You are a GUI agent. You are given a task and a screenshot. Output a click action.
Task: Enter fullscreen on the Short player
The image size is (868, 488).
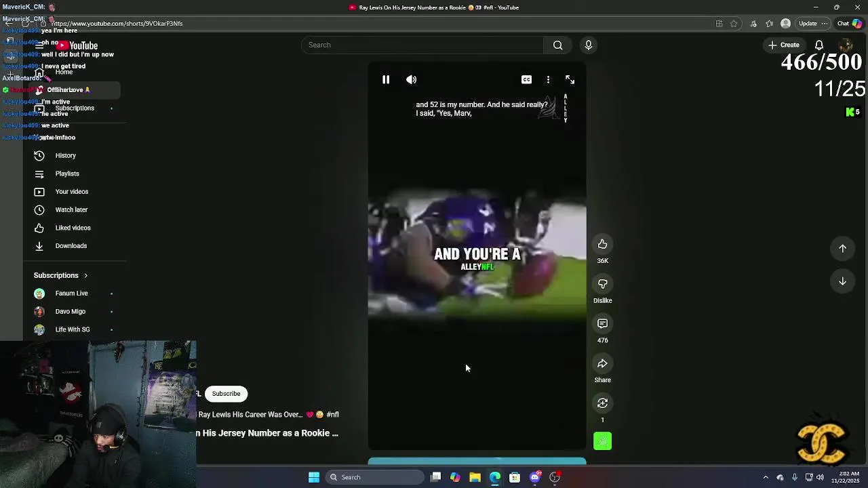point(570,79)
